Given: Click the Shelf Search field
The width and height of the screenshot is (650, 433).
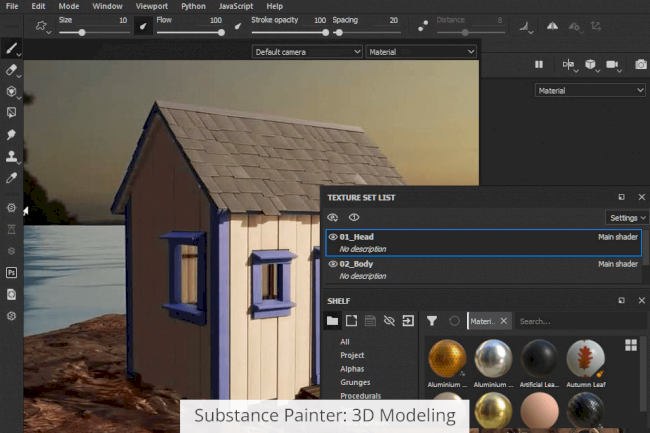Looking at the screenshot, I should (x=579, y=321).
